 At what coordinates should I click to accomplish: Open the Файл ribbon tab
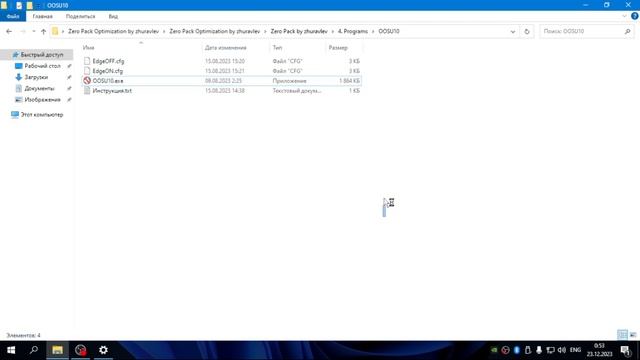click(x=13, y=16)
